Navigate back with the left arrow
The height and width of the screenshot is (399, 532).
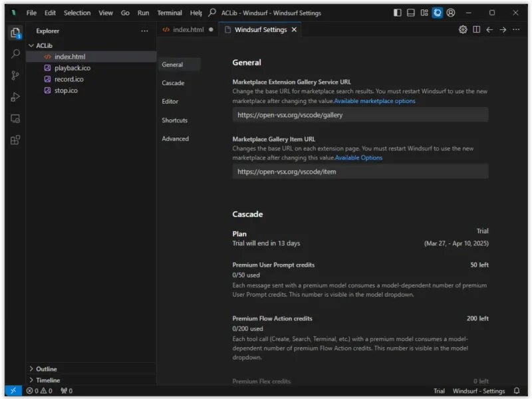(x=489, y=29)
